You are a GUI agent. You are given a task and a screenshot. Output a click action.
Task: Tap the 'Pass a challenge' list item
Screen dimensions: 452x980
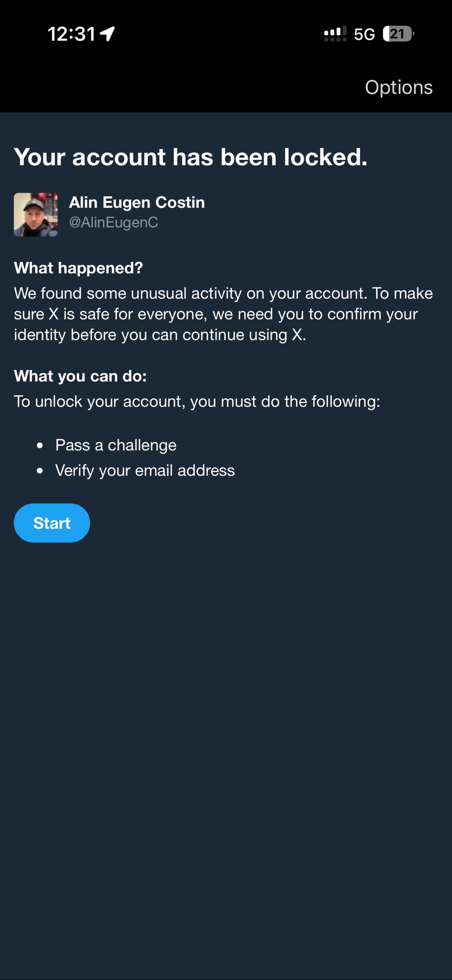coord(116,445)
